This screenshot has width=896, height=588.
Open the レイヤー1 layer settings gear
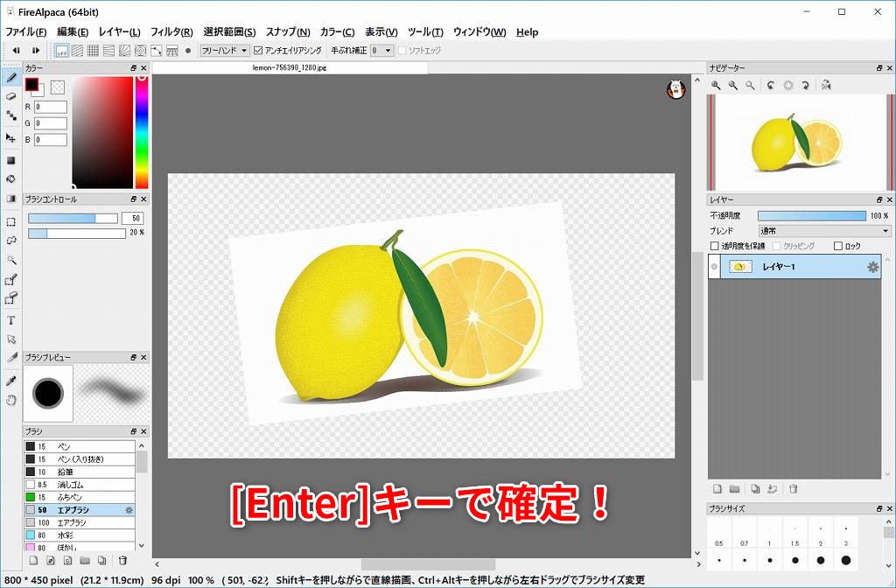point(872,267)
